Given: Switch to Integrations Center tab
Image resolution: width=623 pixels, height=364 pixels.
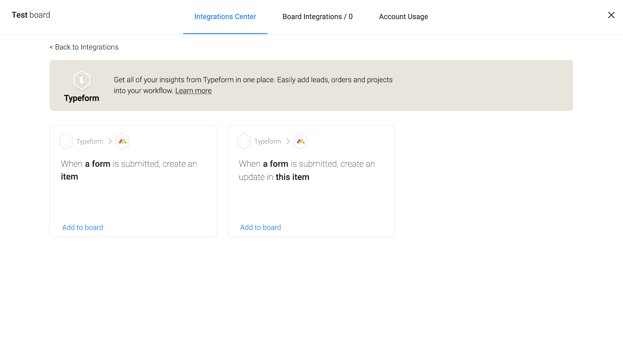Looking at the screenshot, I should point(225,17).
